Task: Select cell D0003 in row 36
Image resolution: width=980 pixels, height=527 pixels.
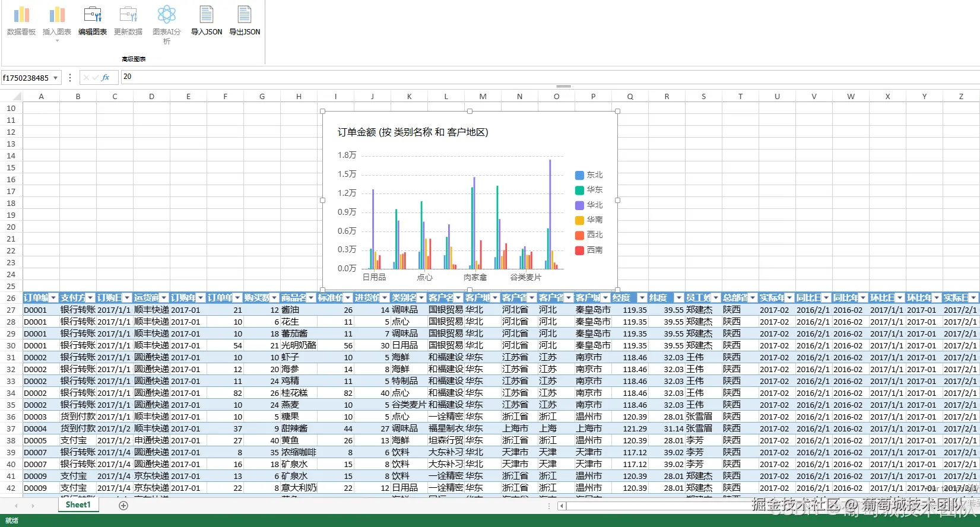Action: [x=41, y=417]
